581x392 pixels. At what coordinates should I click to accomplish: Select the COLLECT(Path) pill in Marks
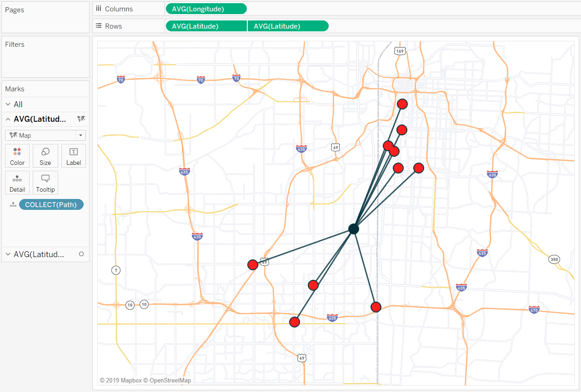point(51,204)
